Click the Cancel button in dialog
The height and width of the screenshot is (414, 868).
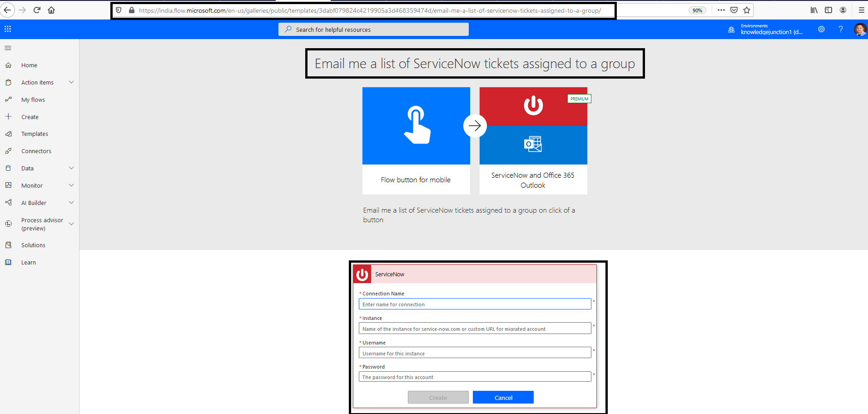(503, 397)
